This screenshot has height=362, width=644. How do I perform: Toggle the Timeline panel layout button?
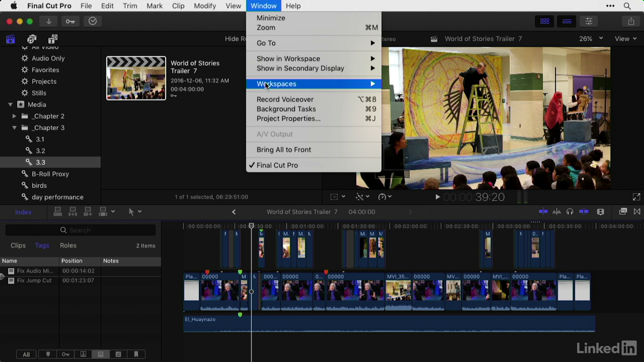tap(567, 21)
